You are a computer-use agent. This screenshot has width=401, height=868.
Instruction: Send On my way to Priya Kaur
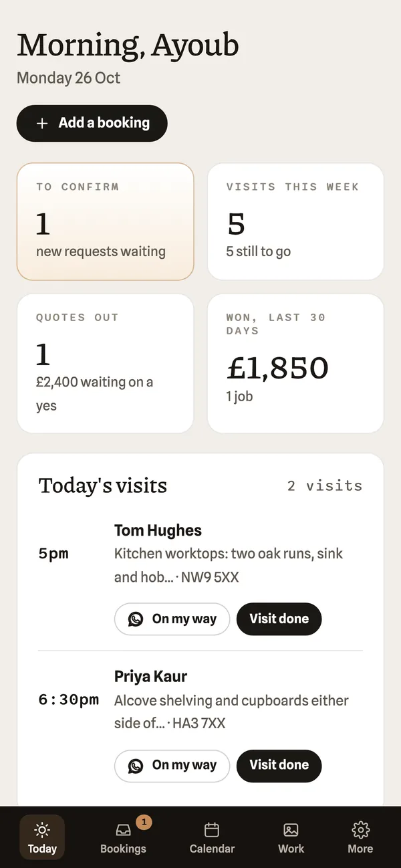(172, 766)
